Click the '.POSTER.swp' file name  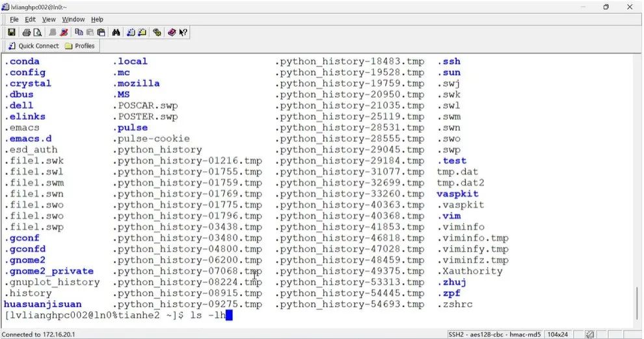[x=145, y=116]
